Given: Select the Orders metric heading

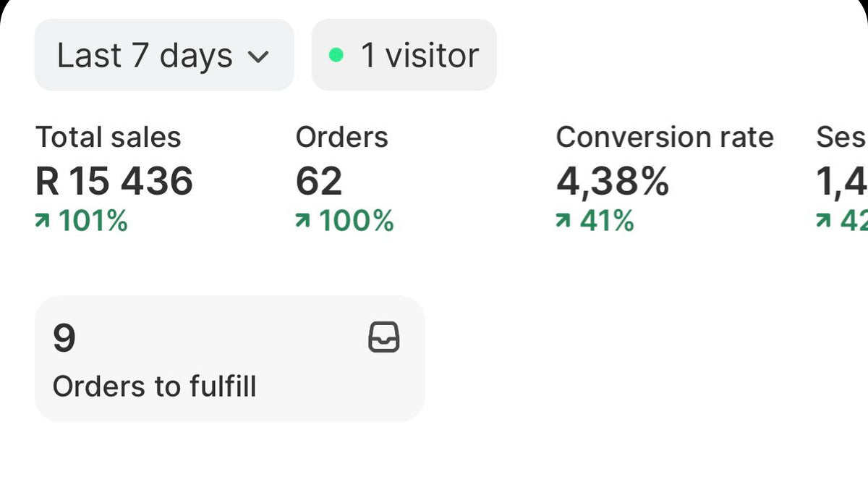Looking at the screenshot, I should 341,138.
